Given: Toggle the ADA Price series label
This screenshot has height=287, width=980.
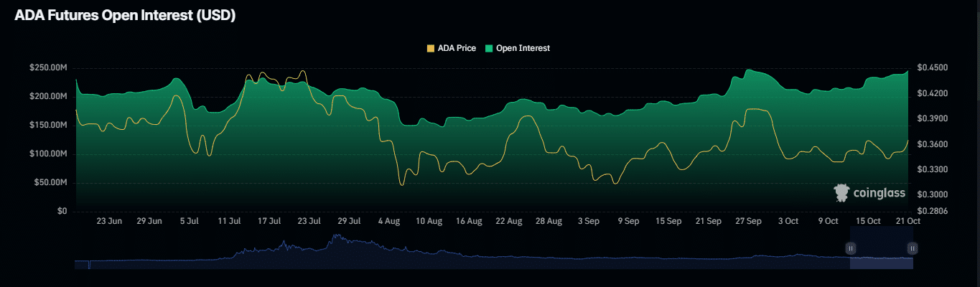Looking at the screenshot, I should coord(457,48).
